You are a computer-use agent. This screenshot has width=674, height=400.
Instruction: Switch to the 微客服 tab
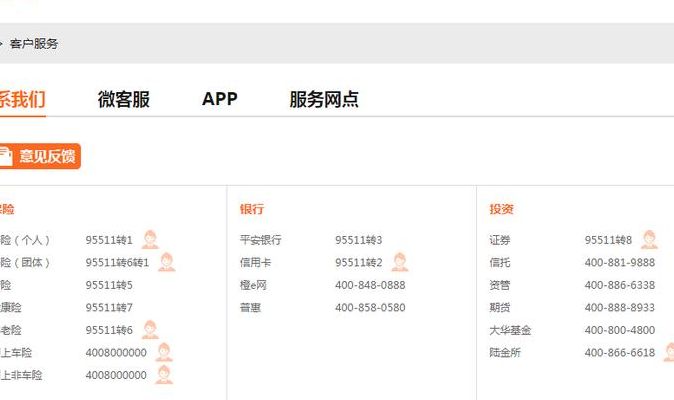pyautogui.click(x=124, y=99)
